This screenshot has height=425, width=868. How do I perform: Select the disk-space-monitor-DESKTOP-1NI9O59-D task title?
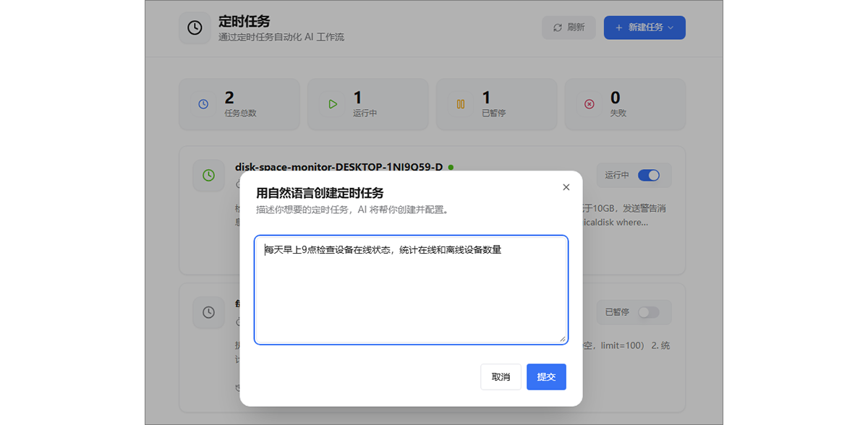point(339,167)
